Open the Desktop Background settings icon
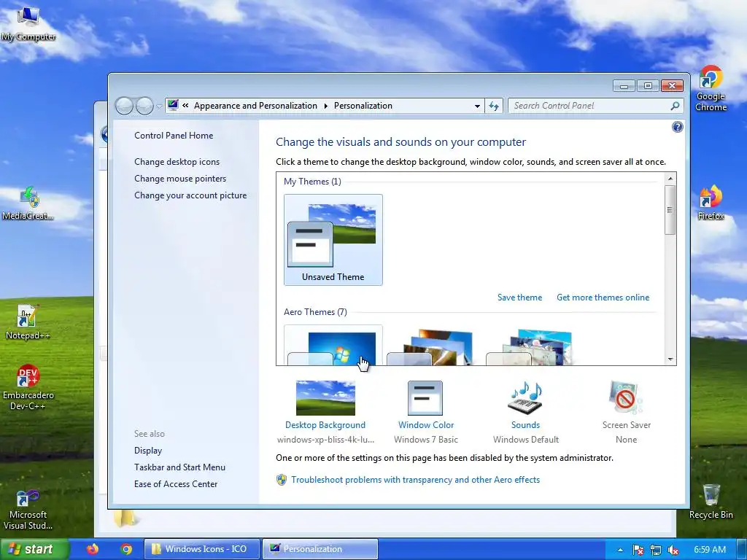This screenshot has height=560, width=747. coord(325,398)
